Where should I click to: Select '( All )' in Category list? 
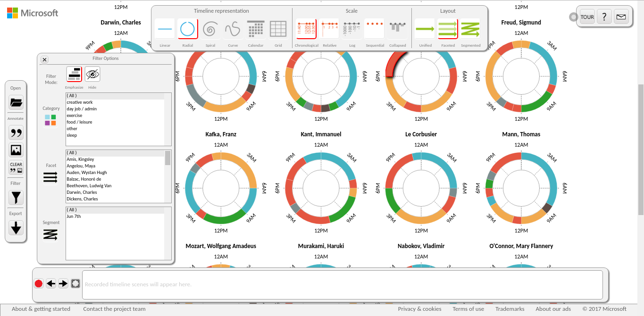point(115,96)
